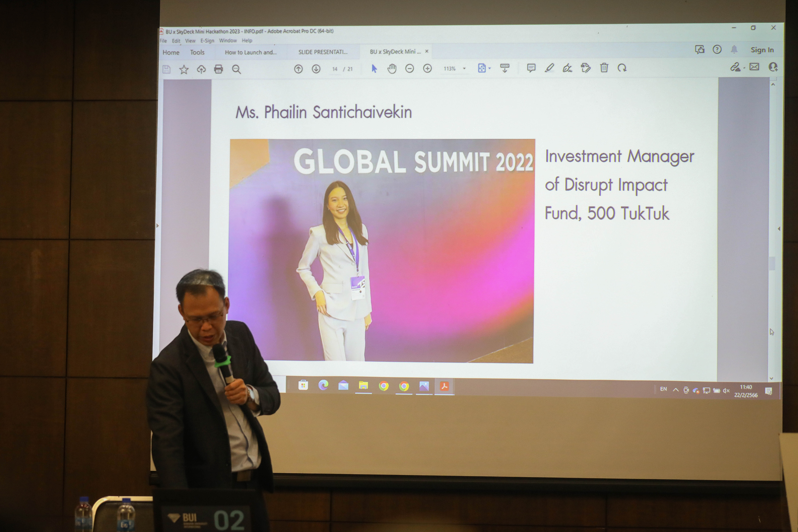Switch to the Home tab
This screenshot has height=532, width=798.
171,52
